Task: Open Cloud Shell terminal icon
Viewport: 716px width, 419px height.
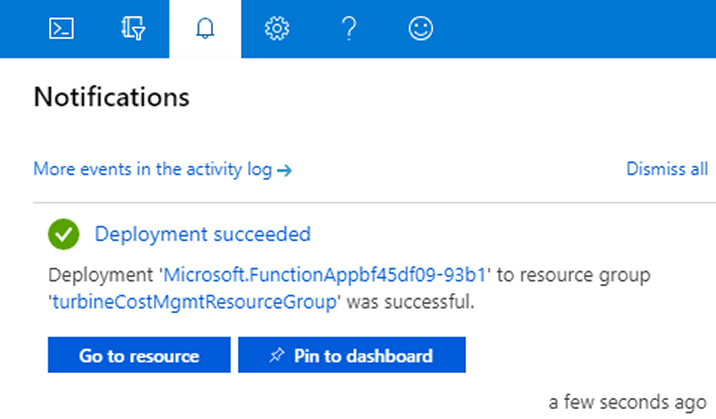Action: (x=61, y=28)
